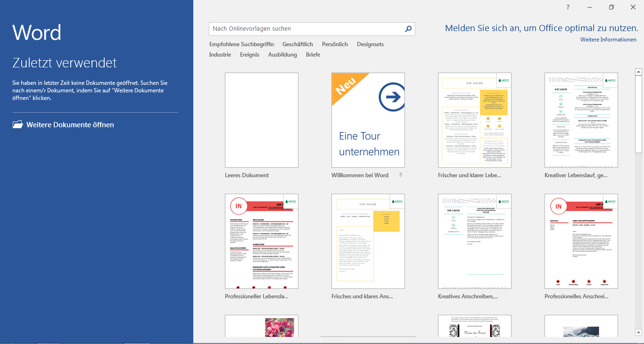Click scrollbar down arrow in template list
The image size is (644, 344).
[639, 332]
